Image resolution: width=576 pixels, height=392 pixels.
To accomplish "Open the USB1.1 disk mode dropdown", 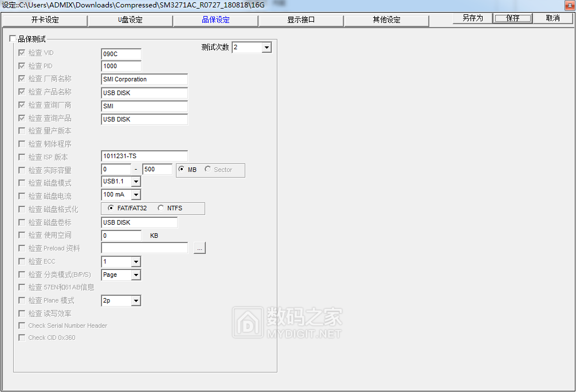I will tap(136, 182).
